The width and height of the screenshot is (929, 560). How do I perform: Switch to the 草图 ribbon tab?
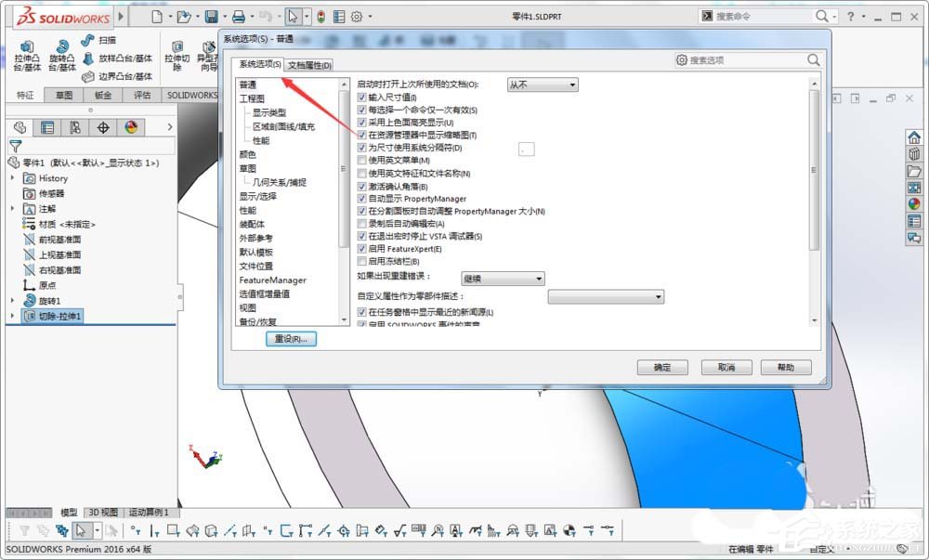[x=62, y=95]
